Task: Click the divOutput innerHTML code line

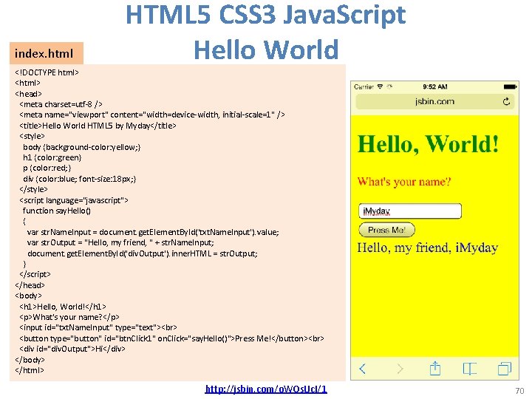Action: click(x=143, y=253)
